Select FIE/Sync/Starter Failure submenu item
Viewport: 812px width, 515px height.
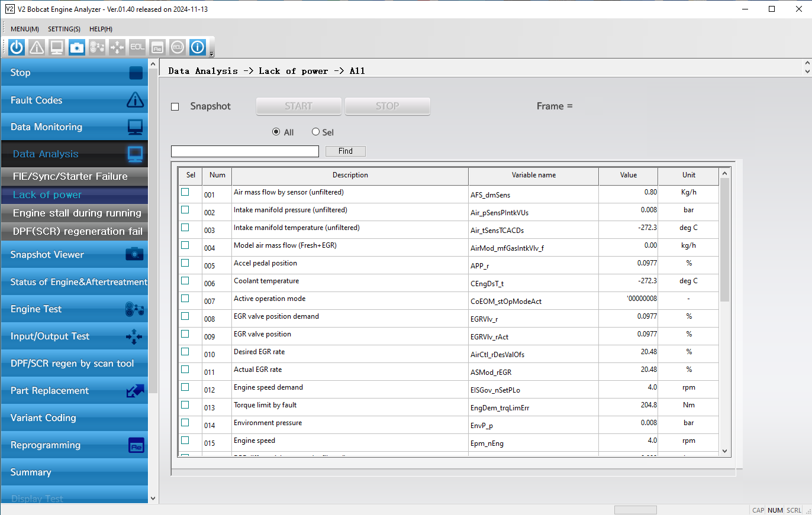point(74,176)
